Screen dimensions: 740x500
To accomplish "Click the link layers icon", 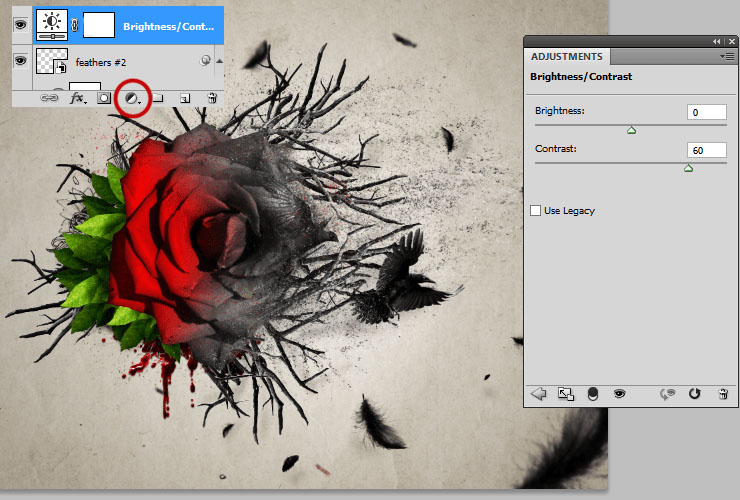I will click(49, 98).
